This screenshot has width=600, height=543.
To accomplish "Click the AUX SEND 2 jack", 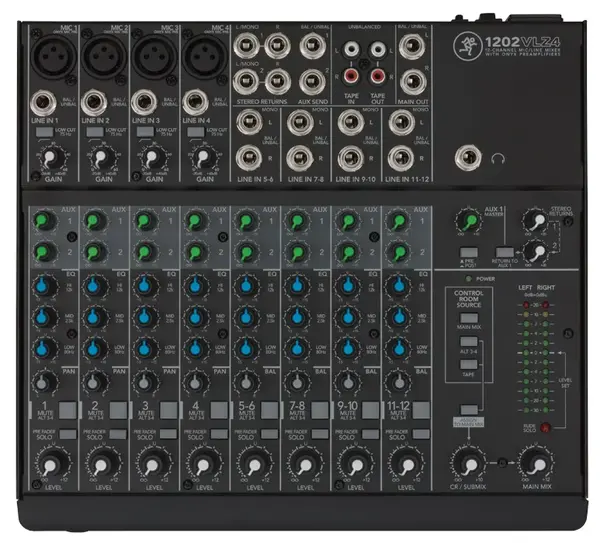I will coord(313,82).
